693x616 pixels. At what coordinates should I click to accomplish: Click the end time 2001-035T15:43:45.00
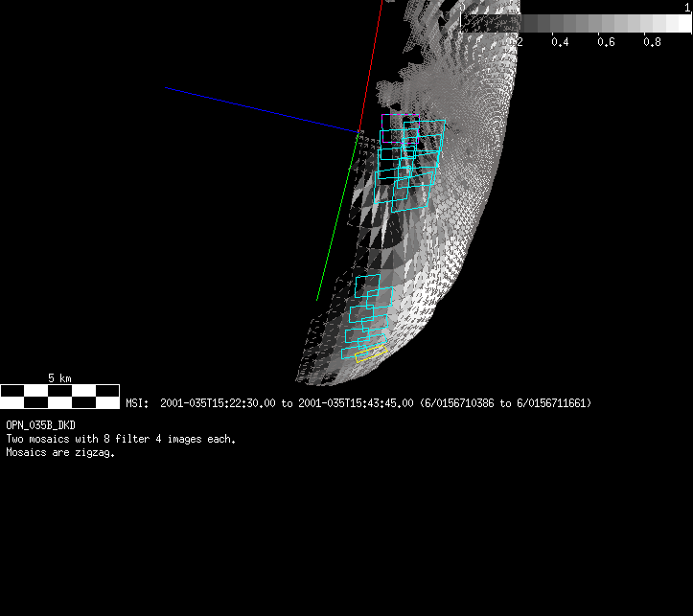(x=356, y=403)
